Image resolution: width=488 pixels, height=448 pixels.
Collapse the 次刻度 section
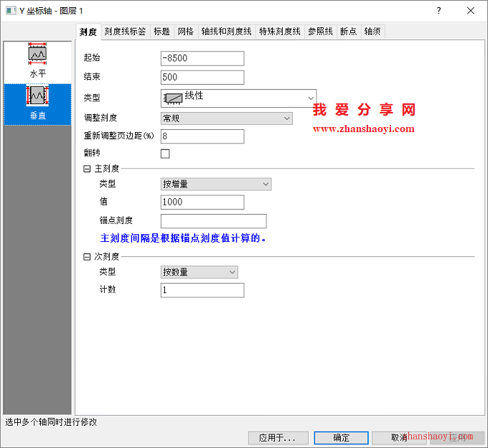click(87, 257)
